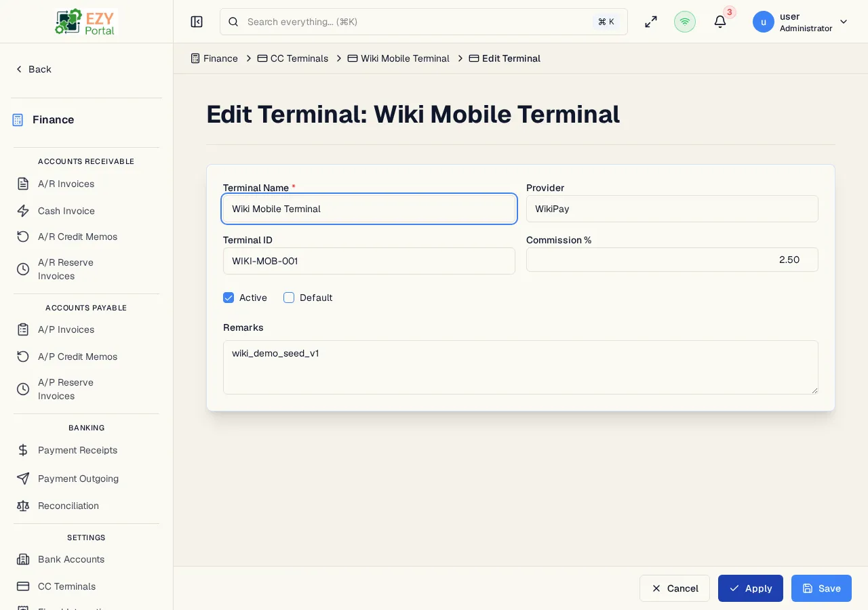Click the Payment Outgoing paper plane icon
Viewport: 868px width, 610px height.
(23, 479)
